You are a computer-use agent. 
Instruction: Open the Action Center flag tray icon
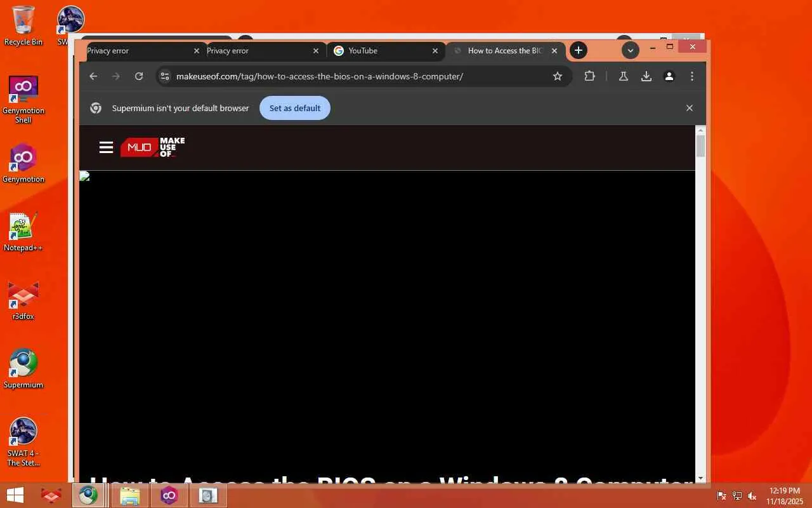tap(721, 496)
